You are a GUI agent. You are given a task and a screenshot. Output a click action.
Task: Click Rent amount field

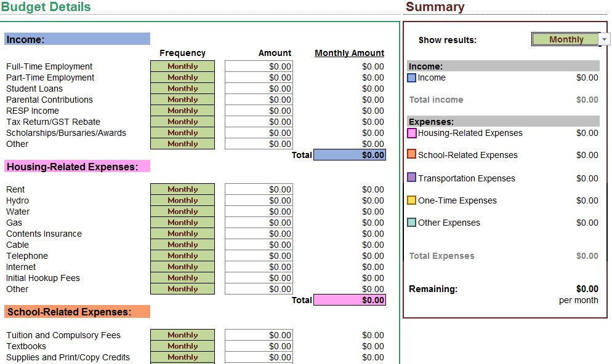click(x=259, y=189)
